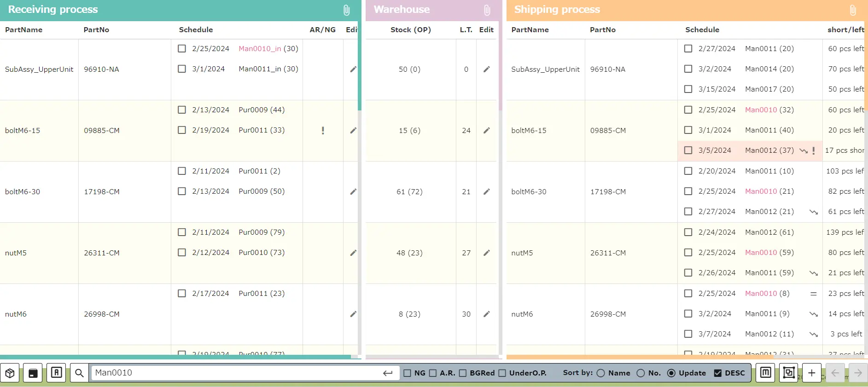This screenshot has width=868, height=387.
Task: Check the 2/13/2024 Pur0009 (44) schedule box
Action: [182, 110]
